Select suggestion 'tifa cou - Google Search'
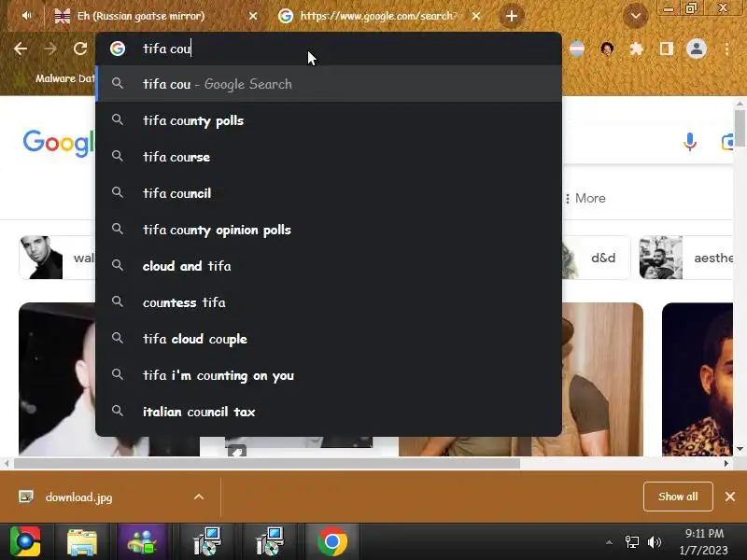This screenshot has height=560, width=747. (329, 84)
